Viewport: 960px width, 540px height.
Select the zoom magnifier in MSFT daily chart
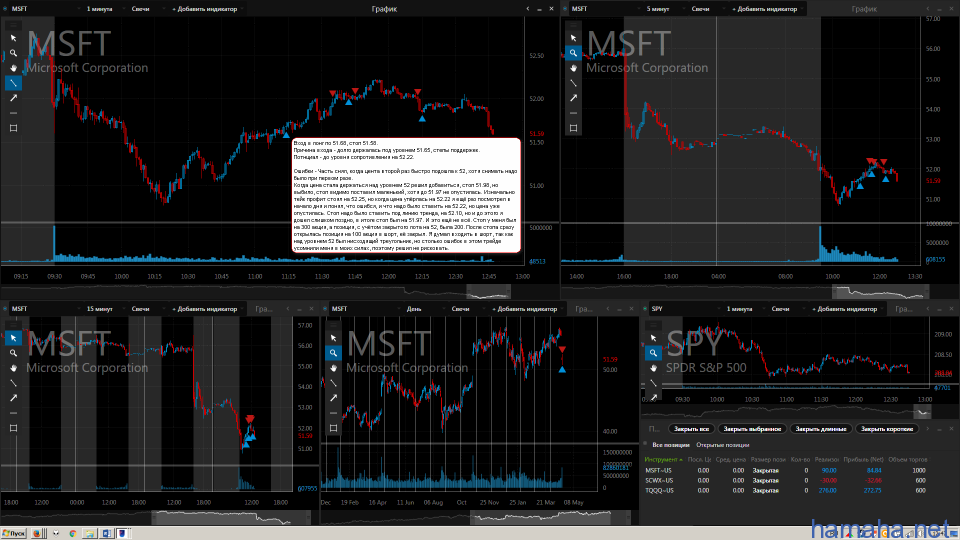[x=333, y=353]
